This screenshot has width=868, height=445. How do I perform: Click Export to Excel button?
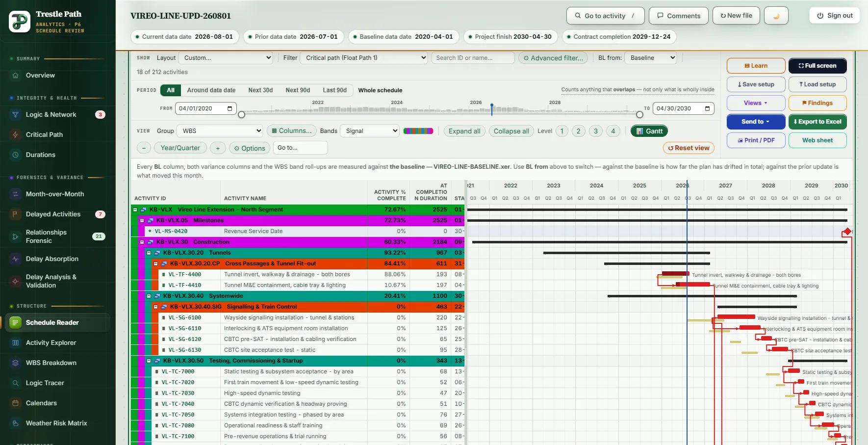click(x=817, y=122)
